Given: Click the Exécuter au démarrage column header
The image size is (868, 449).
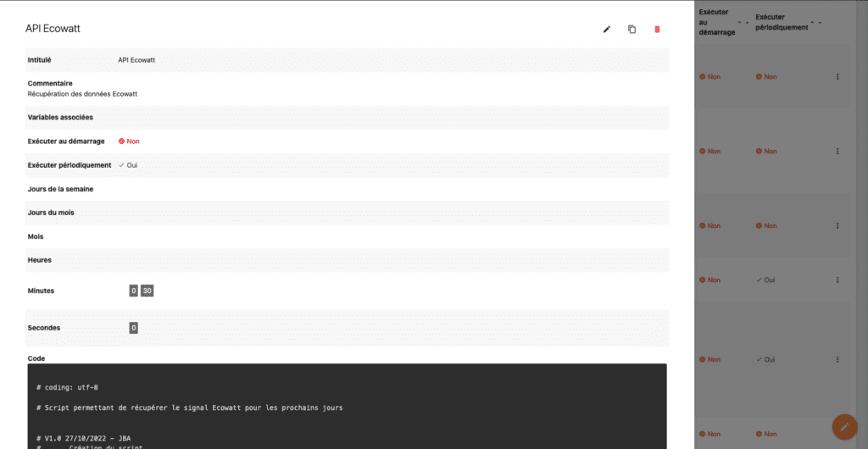Looking at the screenshot, I should tap(715, 21).
